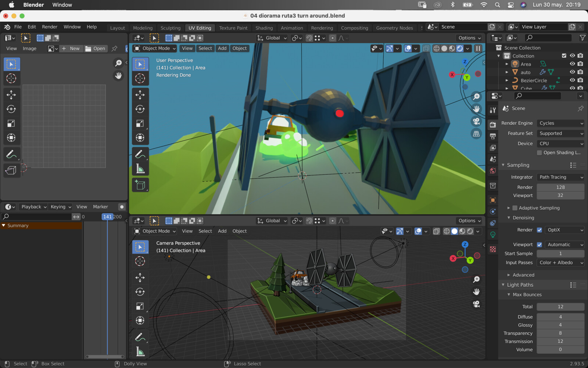Screen dimensions: 588x368
Task: Switch to the Shading workspace tab
Action: [264, 28]
